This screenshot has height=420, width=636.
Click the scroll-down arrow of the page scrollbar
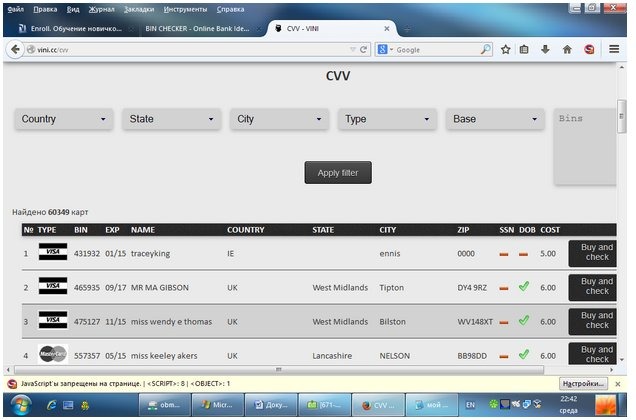tap(621, 360)
